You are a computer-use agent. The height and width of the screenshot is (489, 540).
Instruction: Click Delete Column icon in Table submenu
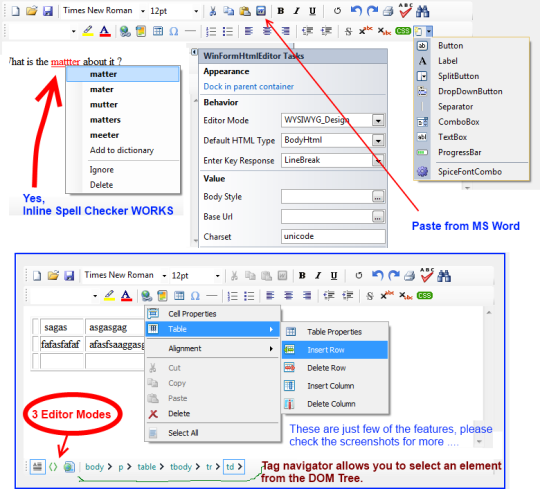click(x=290, y=404)
